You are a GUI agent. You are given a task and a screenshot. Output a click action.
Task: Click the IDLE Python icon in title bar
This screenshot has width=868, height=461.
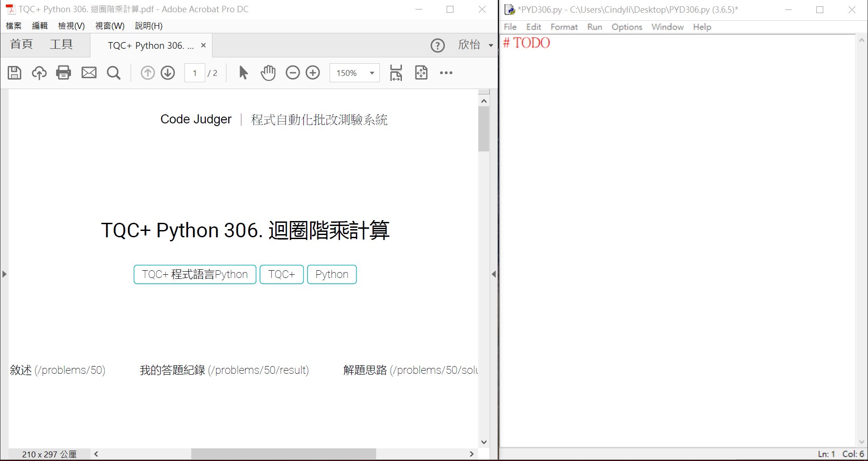pyautogui.click(x=510, y=9)
